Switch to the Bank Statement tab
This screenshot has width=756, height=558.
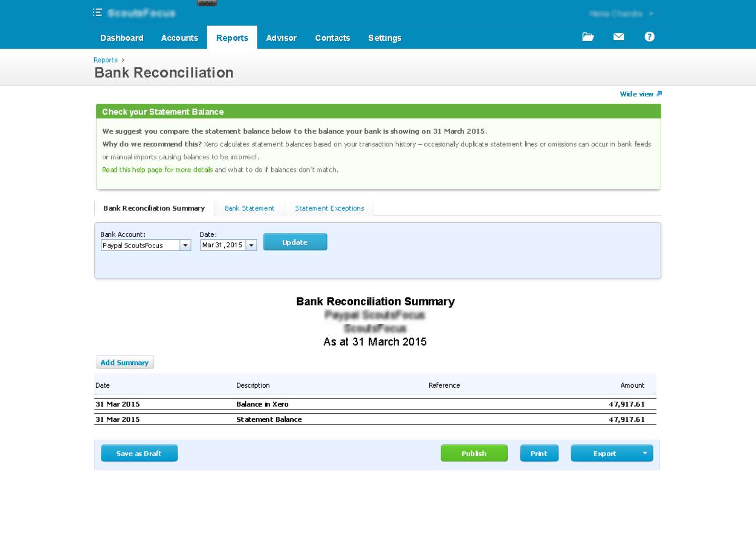[249, 208]
